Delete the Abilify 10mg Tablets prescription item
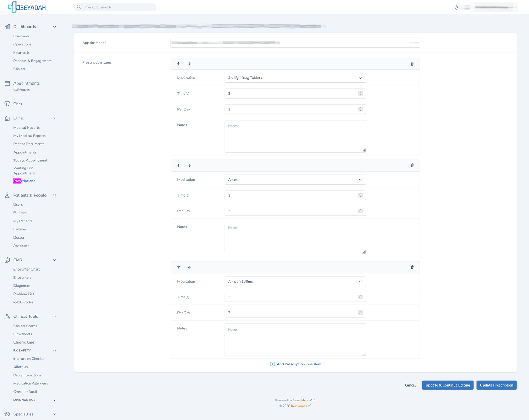This screenshot has height=420, width=529. coord(412,64)
